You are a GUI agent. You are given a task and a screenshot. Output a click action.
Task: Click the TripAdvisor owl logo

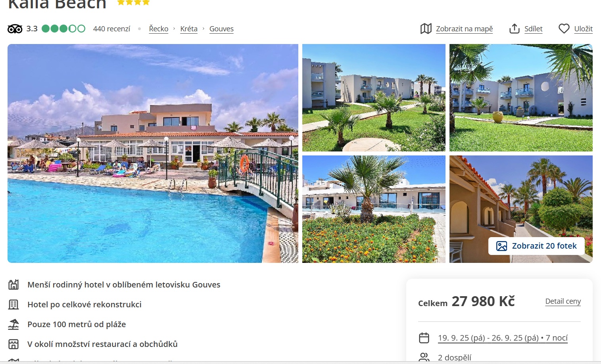point(15,29)
